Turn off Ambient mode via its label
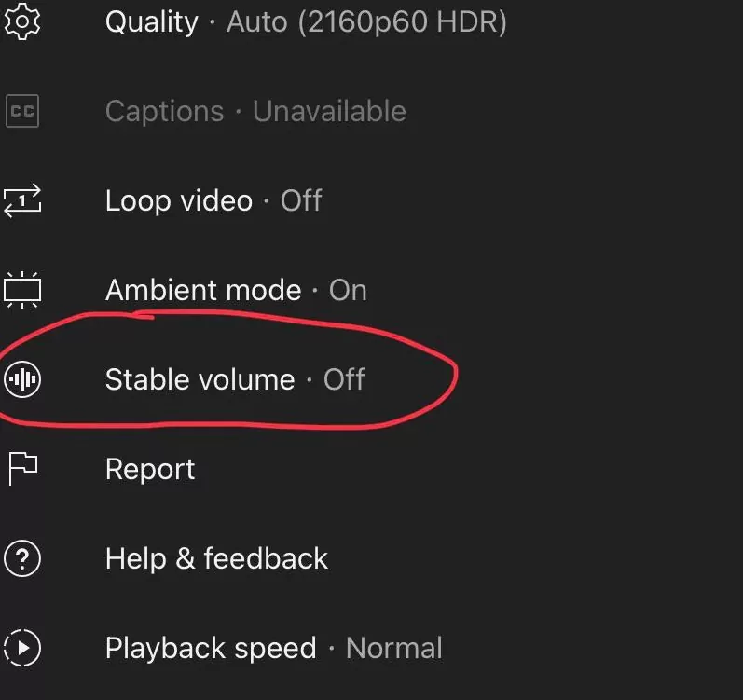This screenshot has width=743, height=700. point(202,290)
